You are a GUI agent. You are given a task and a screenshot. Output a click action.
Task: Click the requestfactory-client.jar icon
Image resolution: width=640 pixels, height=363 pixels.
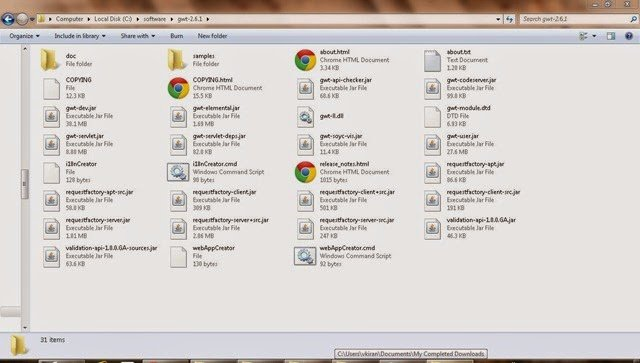178,201
